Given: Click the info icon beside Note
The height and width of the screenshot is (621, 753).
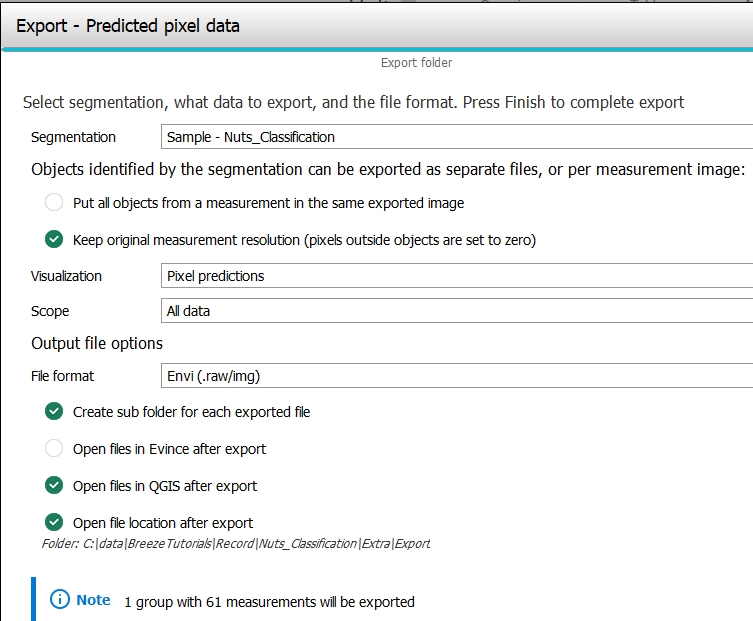Looking at the screenshot, I should pyautogui.click(x=59, y=600).
